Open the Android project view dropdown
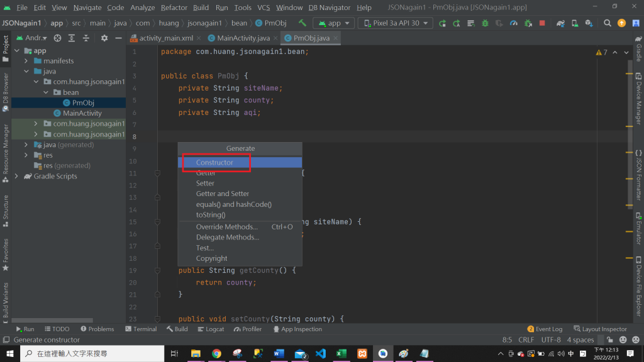The width and height of the screenshot is (644, 362). coord(31,38)
